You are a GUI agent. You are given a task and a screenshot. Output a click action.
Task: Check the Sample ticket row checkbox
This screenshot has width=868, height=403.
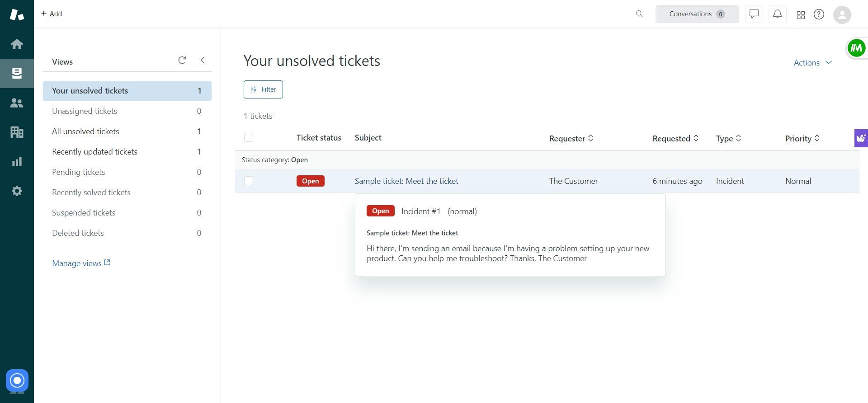[x=249, y=181]
